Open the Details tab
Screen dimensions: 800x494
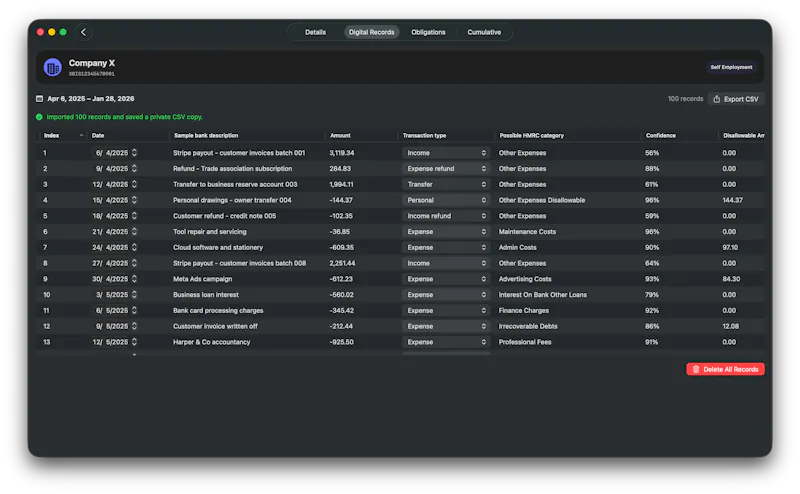pyautogui.click(x=315, y=32)
